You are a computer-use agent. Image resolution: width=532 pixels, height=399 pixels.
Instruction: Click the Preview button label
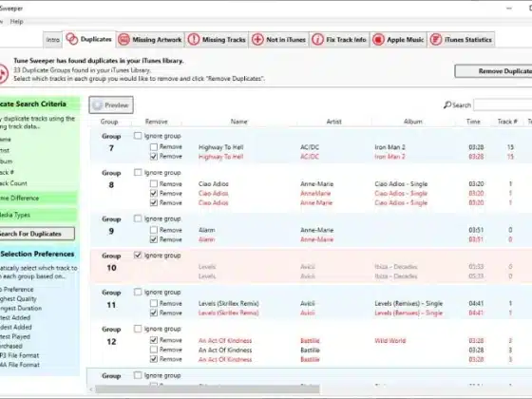116,105
